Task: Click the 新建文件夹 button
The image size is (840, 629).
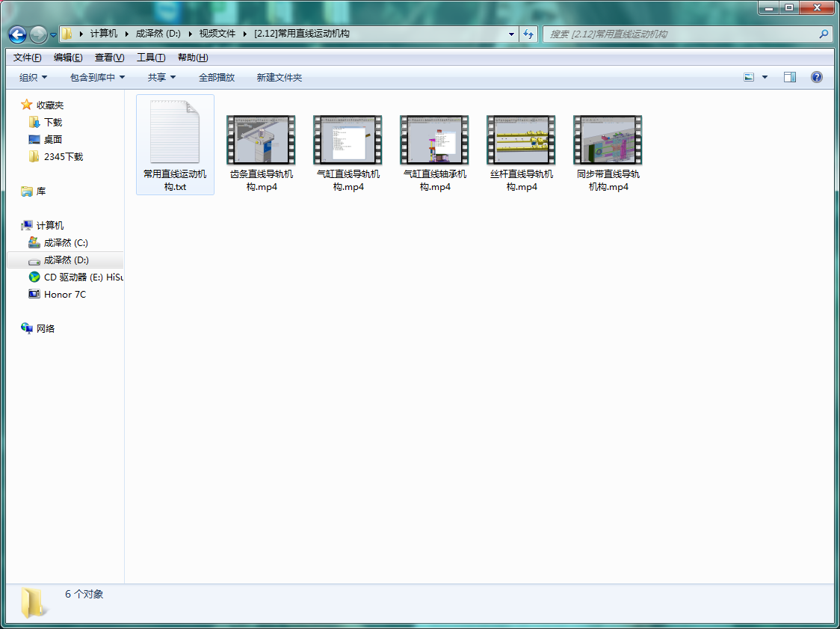Action: 279,77
